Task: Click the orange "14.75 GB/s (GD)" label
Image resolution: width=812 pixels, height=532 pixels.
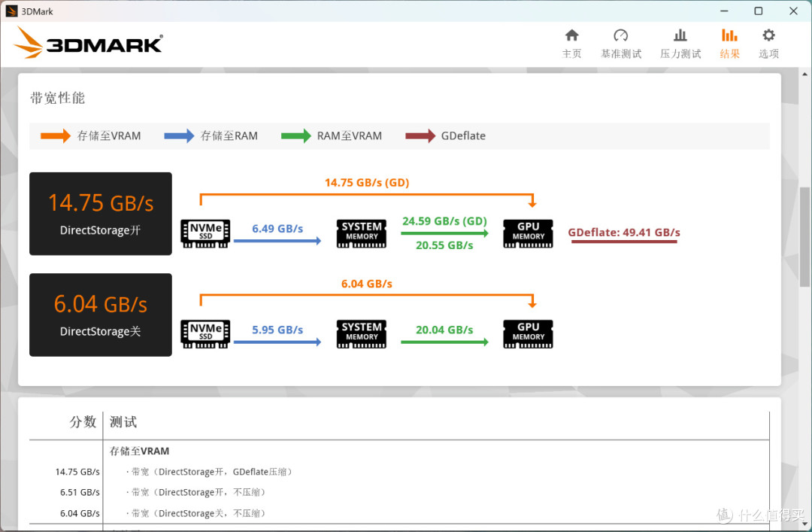Action: 367,183
